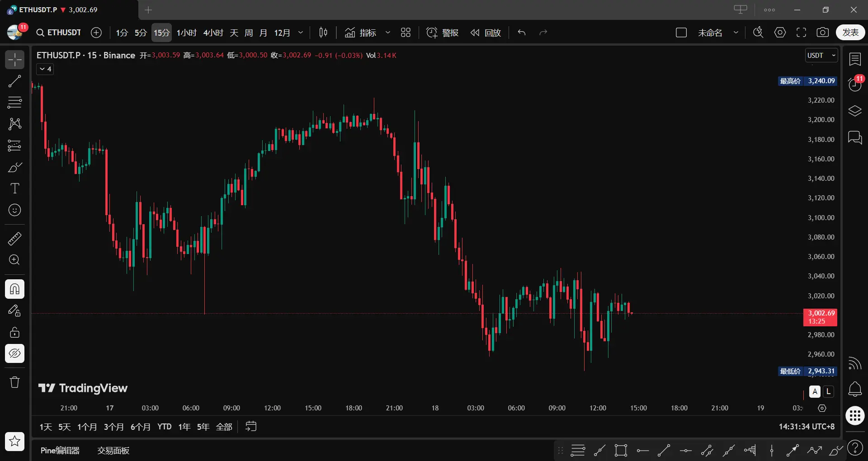Viewport: 868px width, 461px height.
Task: Open chart type candlestick selector
Action: pos(323,33)
